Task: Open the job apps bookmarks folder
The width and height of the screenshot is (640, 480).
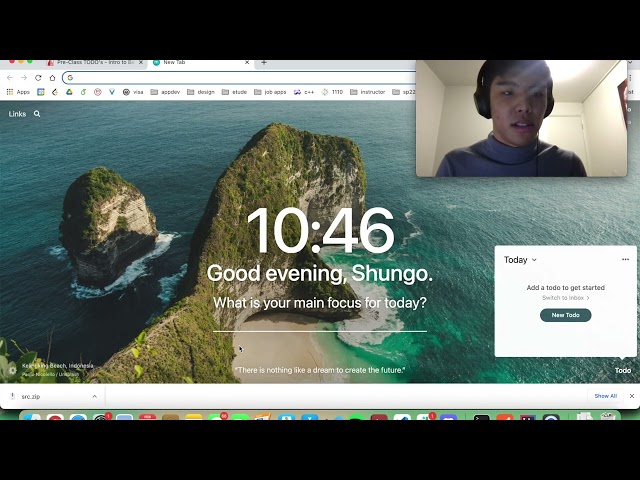Action: 270,92
